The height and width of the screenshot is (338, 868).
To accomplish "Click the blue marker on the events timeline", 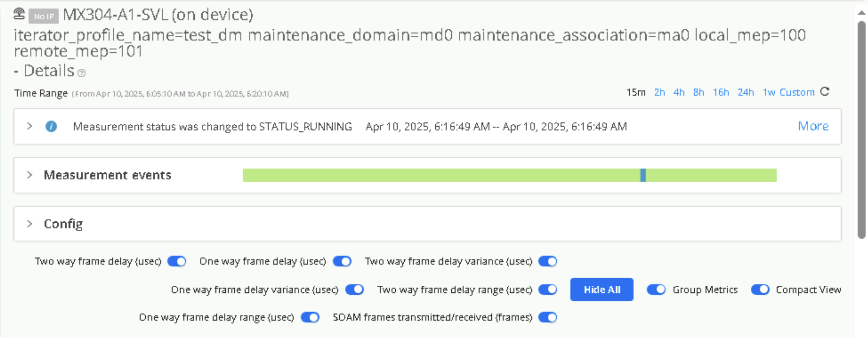I will 643,175.
